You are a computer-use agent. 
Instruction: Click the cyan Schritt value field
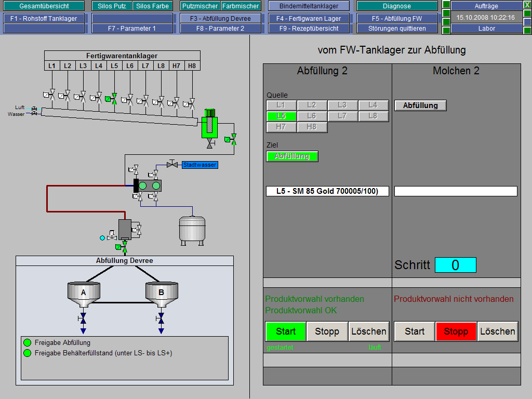455,265
